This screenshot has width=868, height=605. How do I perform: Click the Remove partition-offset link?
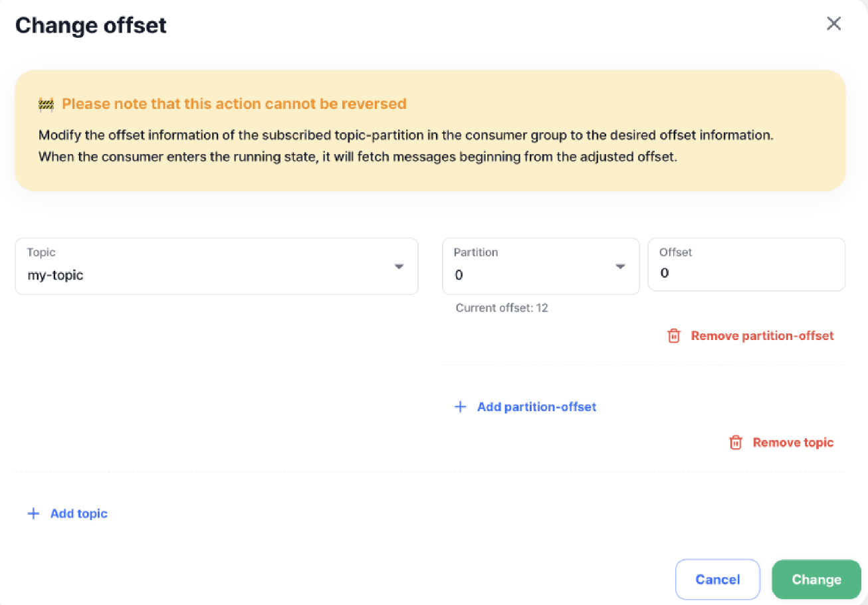click(x=762, y=335)
